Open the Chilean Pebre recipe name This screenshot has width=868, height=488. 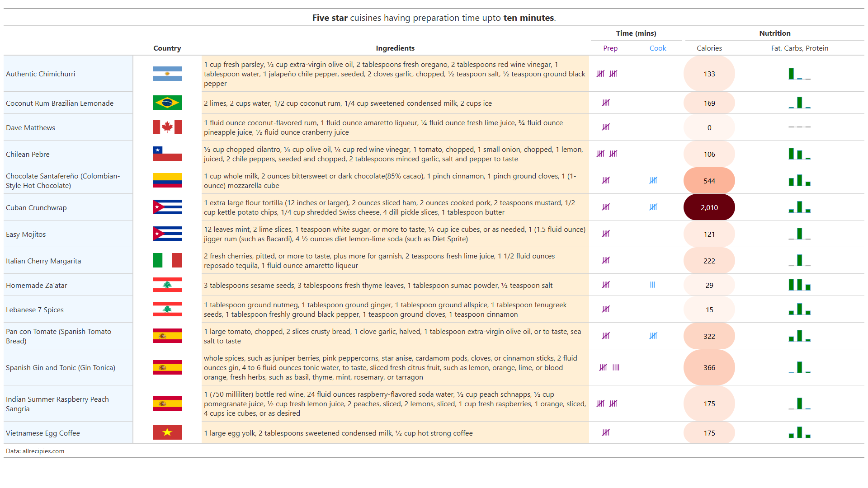pyautogui.click(x=28, y=154)
